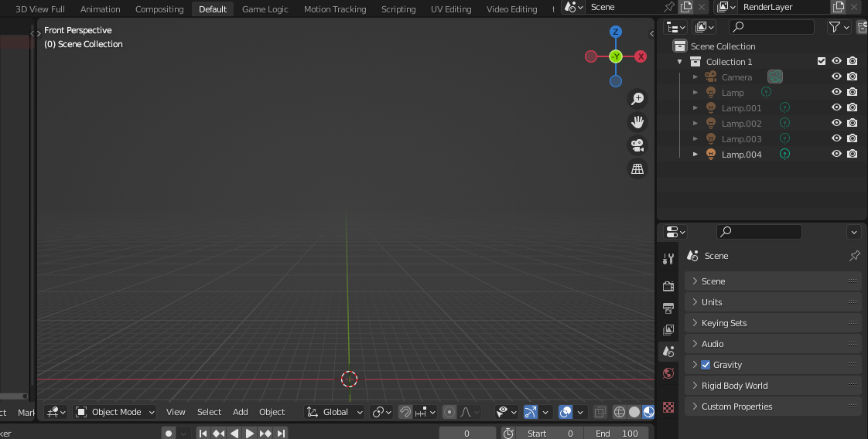Click the light data icon beside Lamp.004

tap(784, 155)
